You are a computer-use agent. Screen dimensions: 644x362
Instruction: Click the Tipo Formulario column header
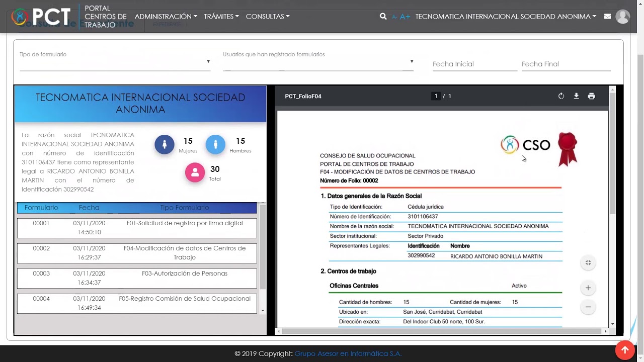(185, 208)
